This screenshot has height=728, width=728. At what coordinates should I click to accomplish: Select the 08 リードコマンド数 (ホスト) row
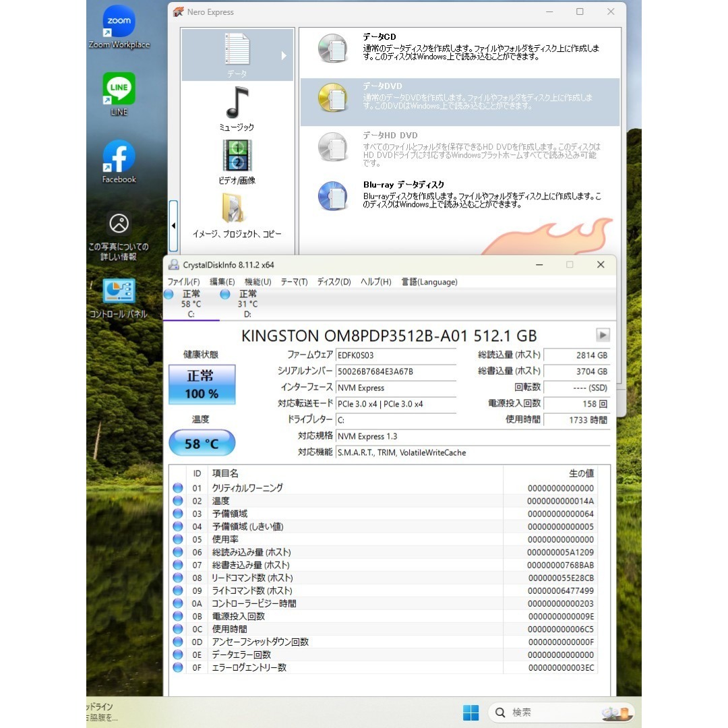(x=384, y=578)
